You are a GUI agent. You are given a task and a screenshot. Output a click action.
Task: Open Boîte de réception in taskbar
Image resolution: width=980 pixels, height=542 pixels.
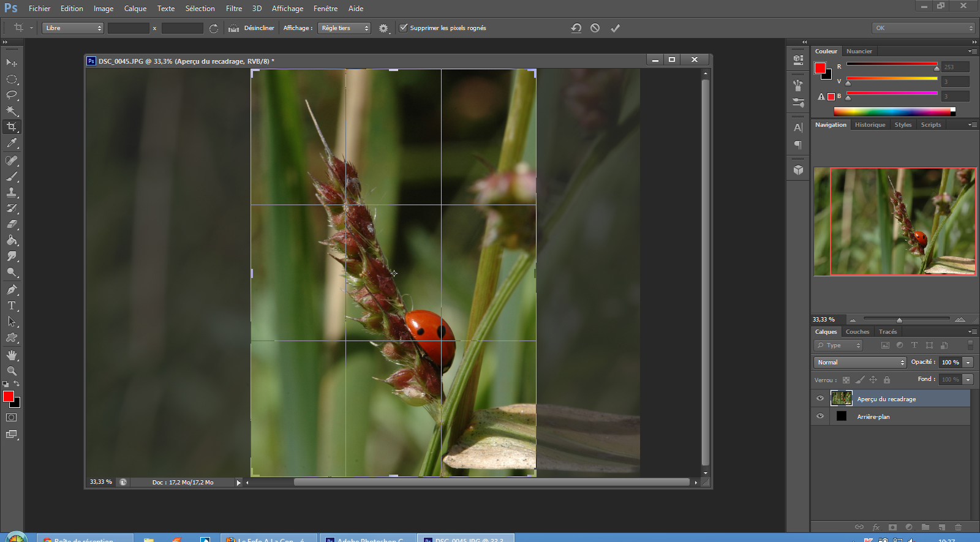click(x=84, y=538)
